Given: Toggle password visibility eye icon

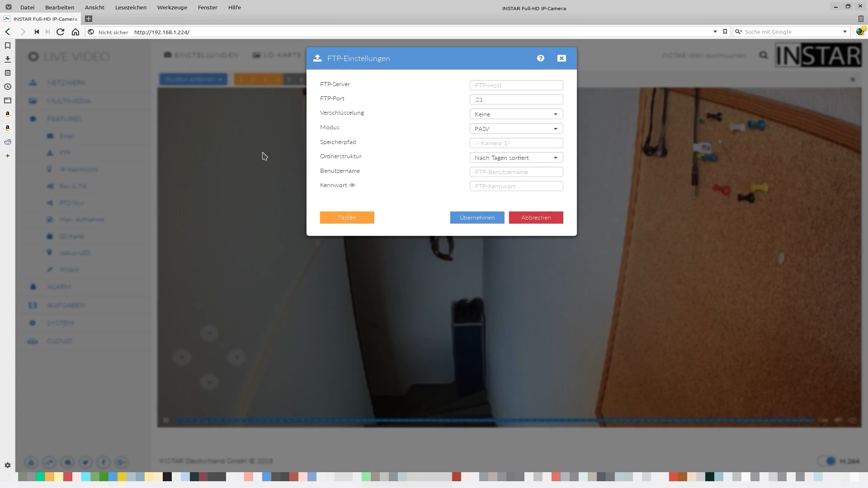Looking at the screenshot, I should tap(352, 185).
